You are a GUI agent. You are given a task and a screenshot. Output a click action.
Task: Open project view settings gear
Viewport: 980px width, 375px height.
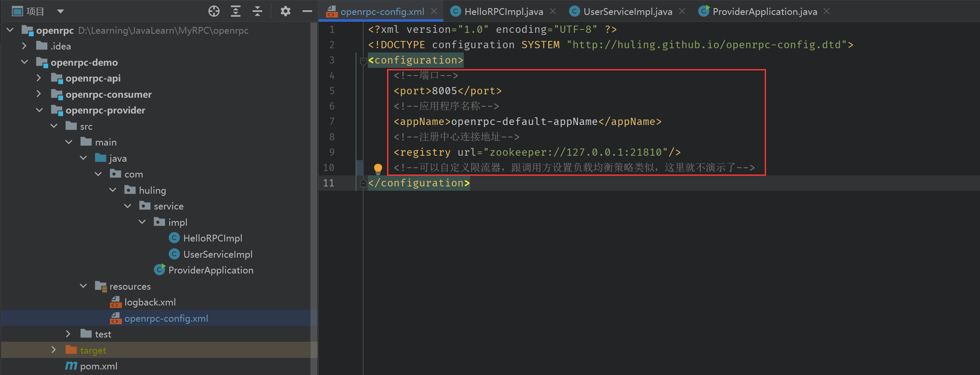click(285, 12)
